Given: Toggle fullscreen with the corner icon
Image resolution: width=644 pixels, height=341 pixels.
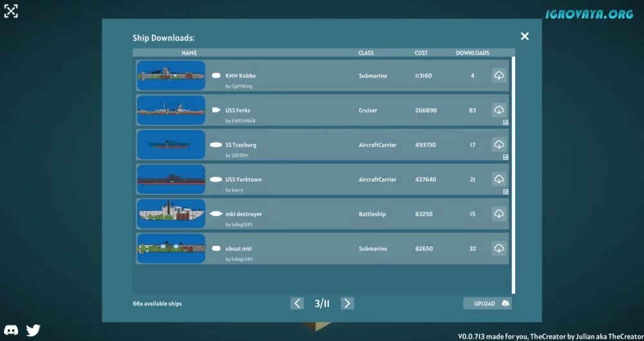Looking at the screenshot, I should click(11, 11).
